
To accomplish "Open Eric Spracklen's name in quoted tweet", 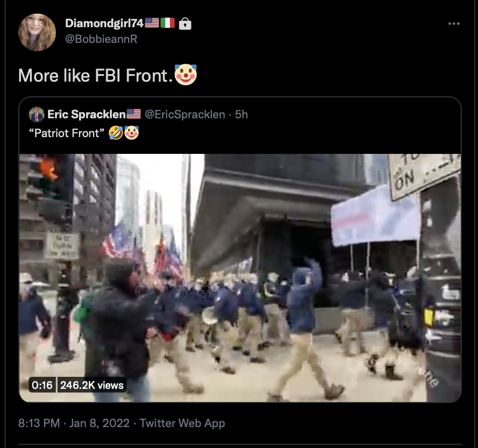I will coord(87,115).
